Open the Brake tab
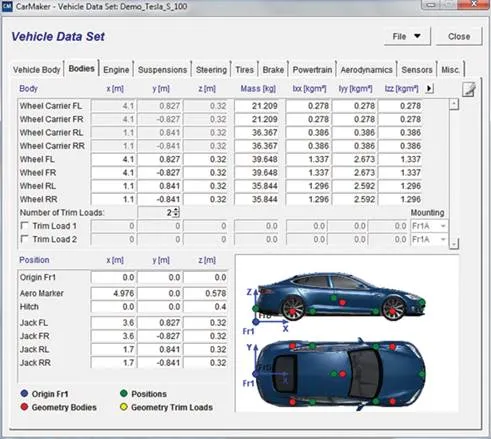The height and width of the screenshot is (439, 491). click(273, 70)
